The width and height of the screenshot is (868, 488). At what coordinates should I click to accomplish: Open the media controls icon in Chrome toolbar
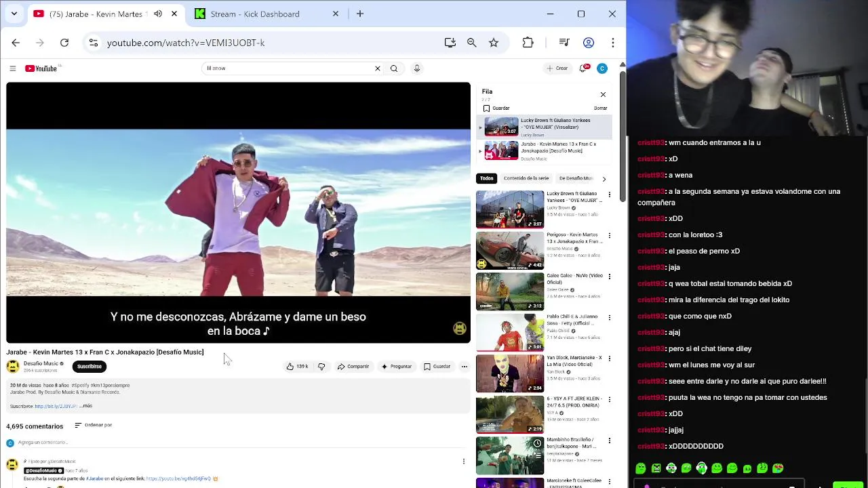pyautogui.click(x=564, y=43)
